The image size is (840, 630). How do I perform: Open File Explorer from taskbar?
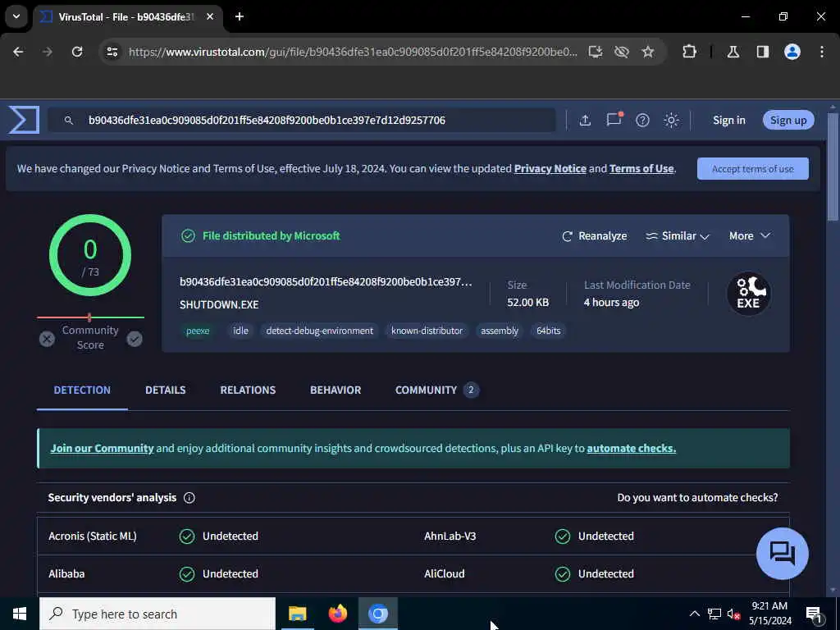click(x=297, y=614)
